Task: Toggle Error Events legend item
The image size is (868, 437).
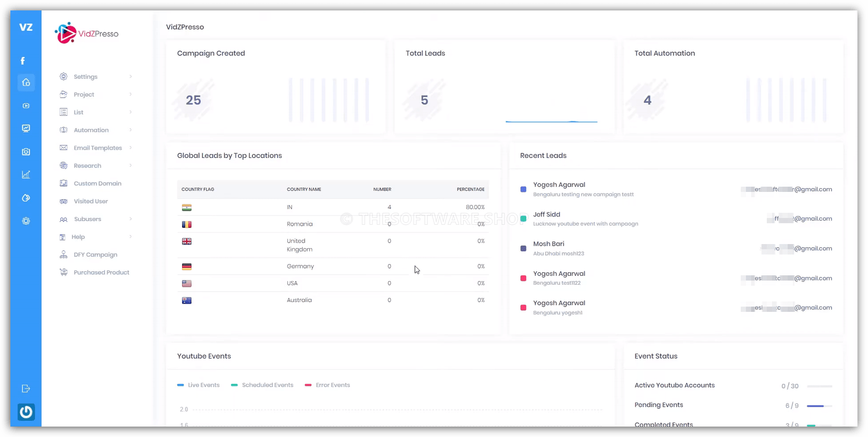Action: point(328,385)
